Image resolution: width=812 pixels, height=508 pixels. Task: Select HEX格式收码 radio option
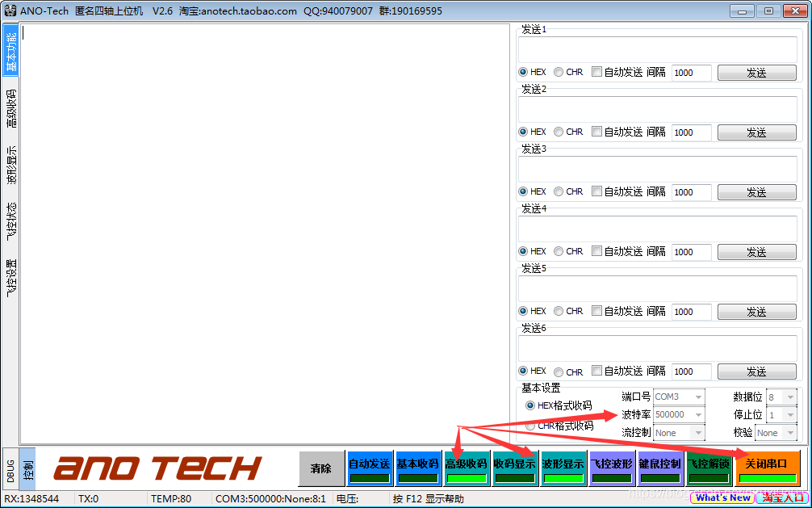click(530, 405)
